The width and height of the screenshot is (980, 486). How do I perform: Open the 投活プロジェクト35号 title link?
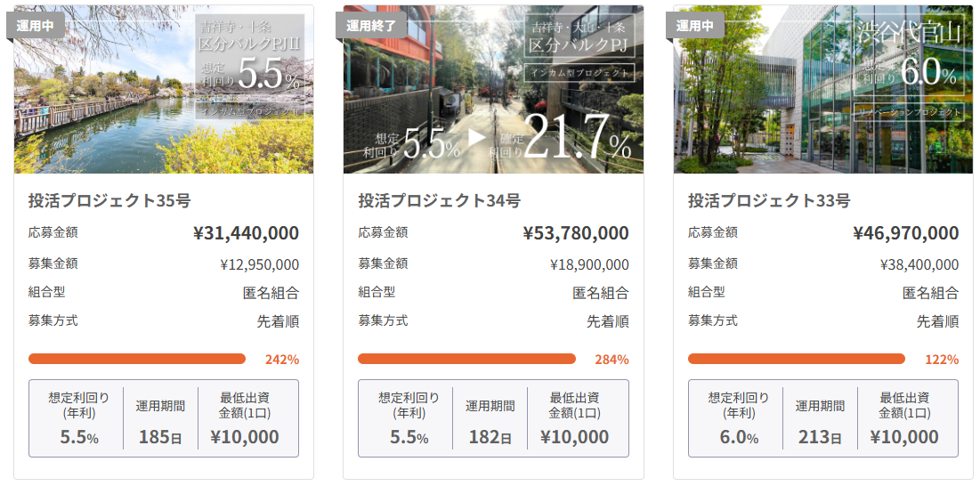point(109,200)
